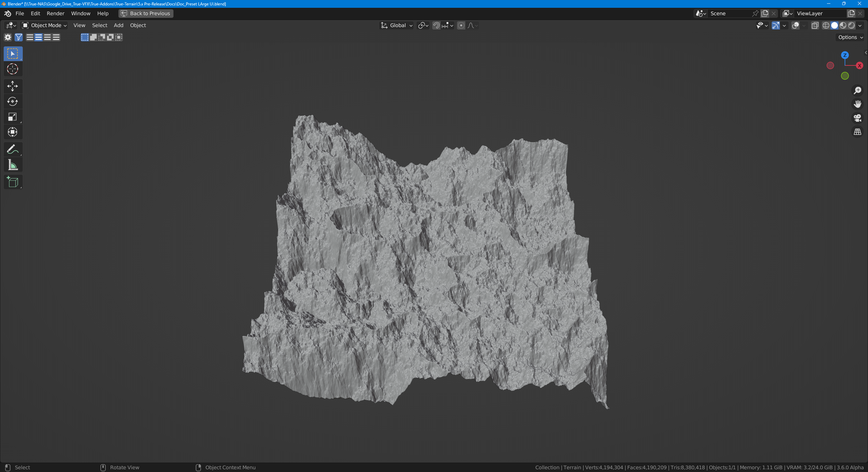Click the camera view icon
Screen dimensions: 868x472
[x=857, y=118]
